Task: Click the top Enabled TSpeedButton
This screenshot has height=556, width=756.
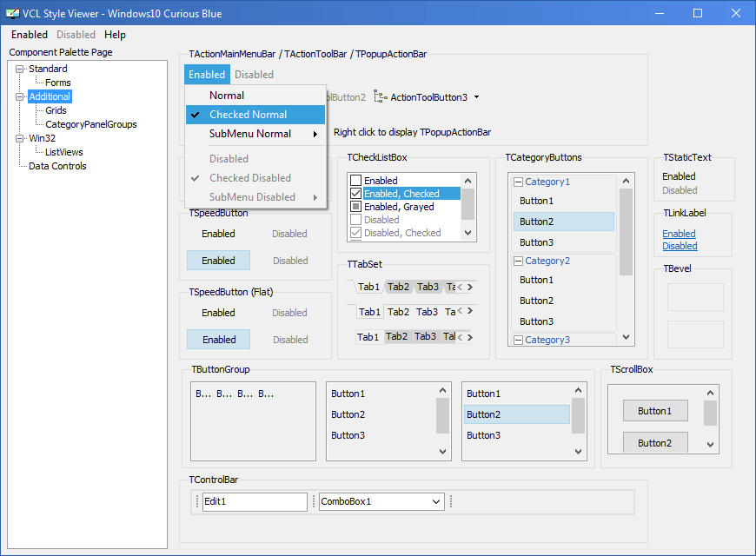Action: pos(218,234)
